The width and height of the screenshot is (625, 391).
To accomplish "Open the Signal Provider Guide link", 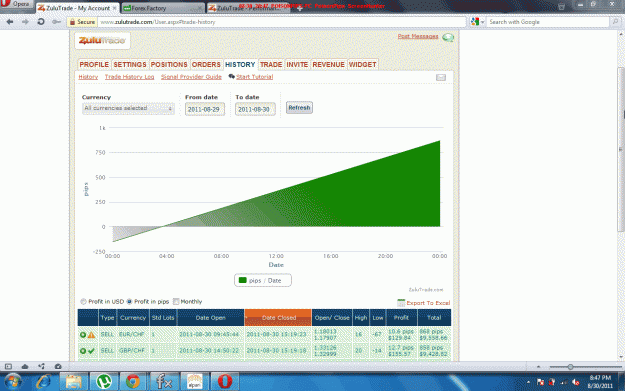I will [x=191, y=77].
